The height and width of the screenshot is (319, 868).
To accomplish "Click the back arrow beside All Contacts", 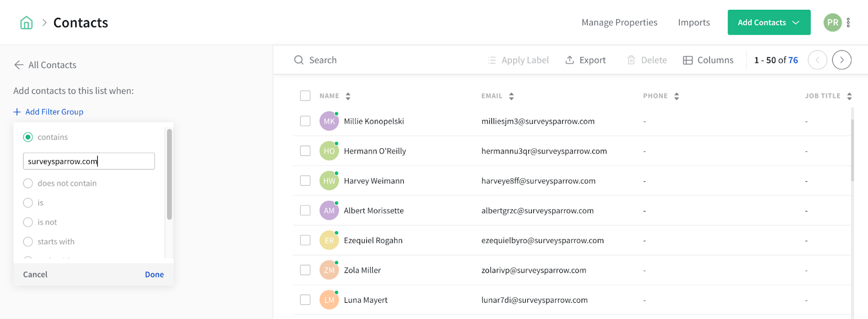I will pyautogui.click(x=18, y=65).
